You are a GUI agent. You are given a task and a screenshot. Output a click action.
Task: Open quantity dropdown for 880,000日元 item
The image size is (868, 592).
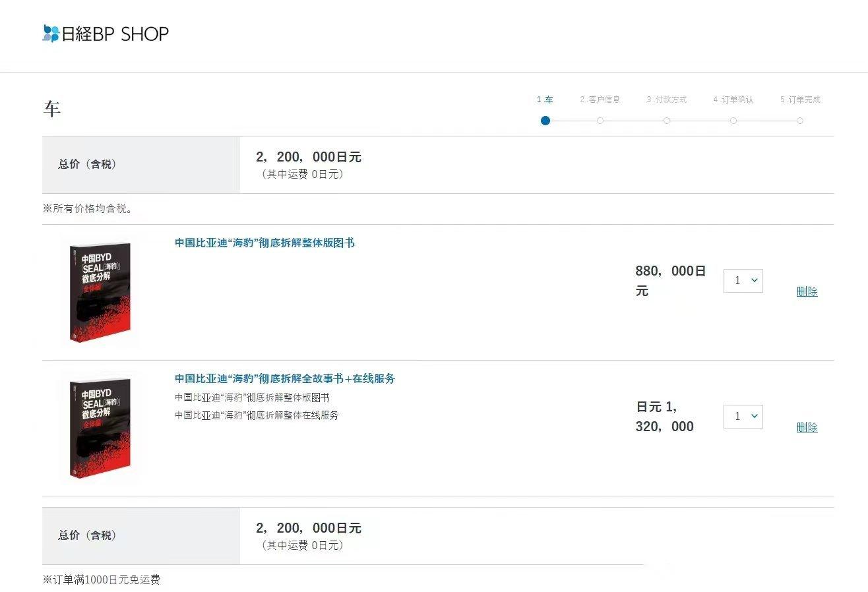click(743, 281)
